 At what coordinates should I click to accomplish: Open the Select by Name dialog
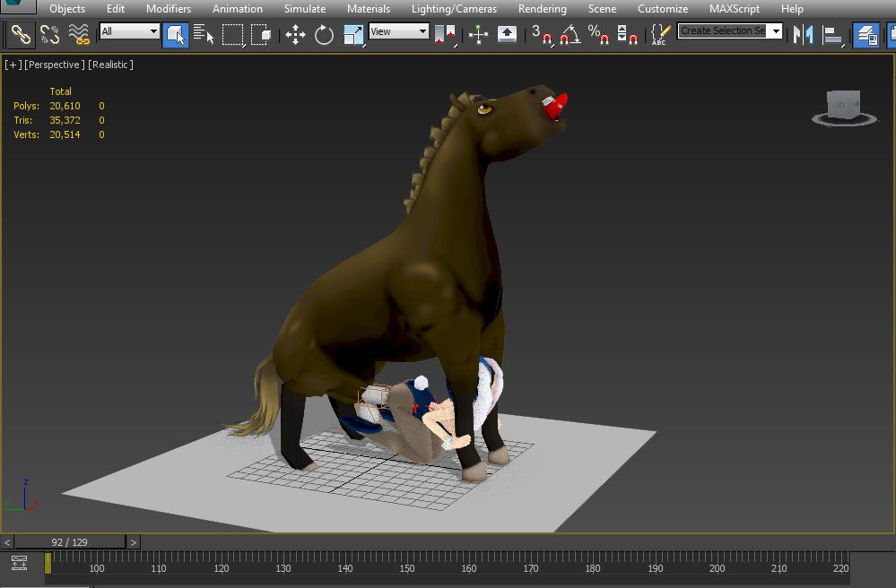click(204, 35)
